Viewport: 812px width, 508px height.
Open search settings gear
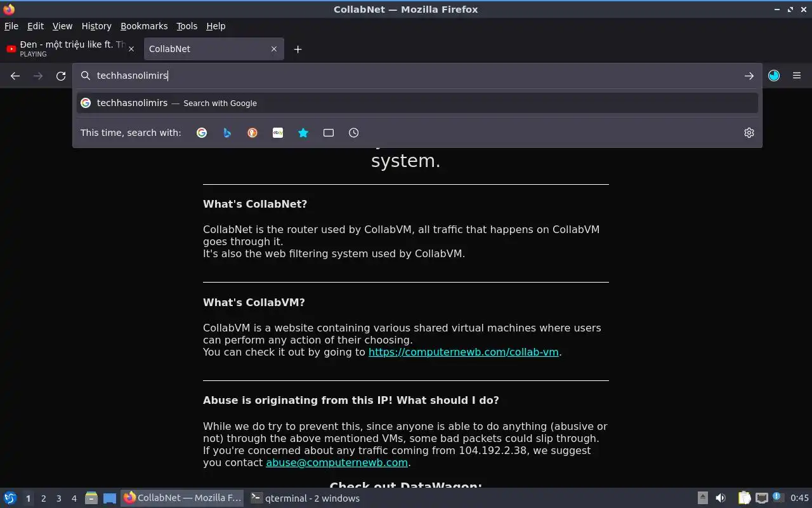(x=749, y=133)
